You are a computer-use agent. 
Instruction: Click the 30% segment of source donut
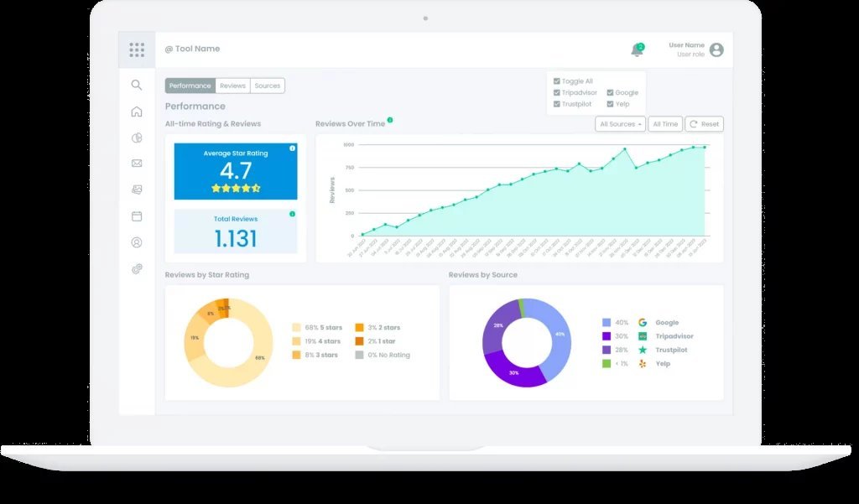pyautogui.click(x=514, y=372)
